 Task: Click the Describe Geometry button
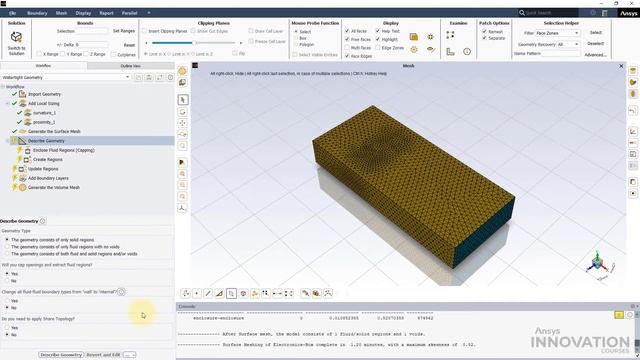[61, 355]
